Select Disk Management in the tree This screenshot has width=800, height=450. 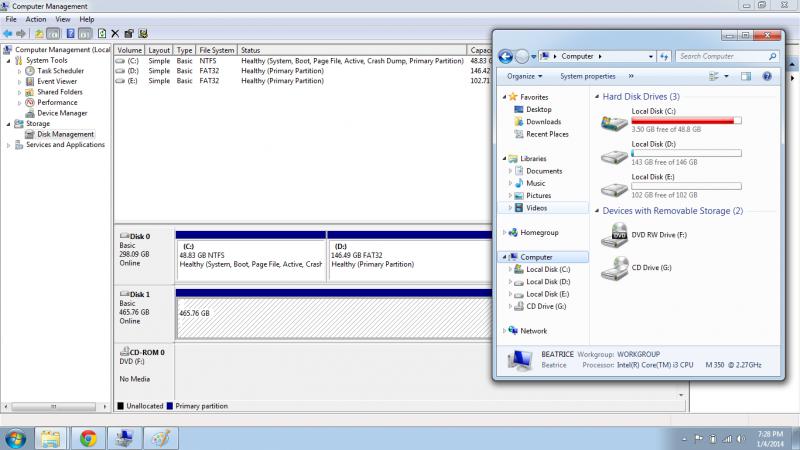pyautogui.click(x=65, y=134)
